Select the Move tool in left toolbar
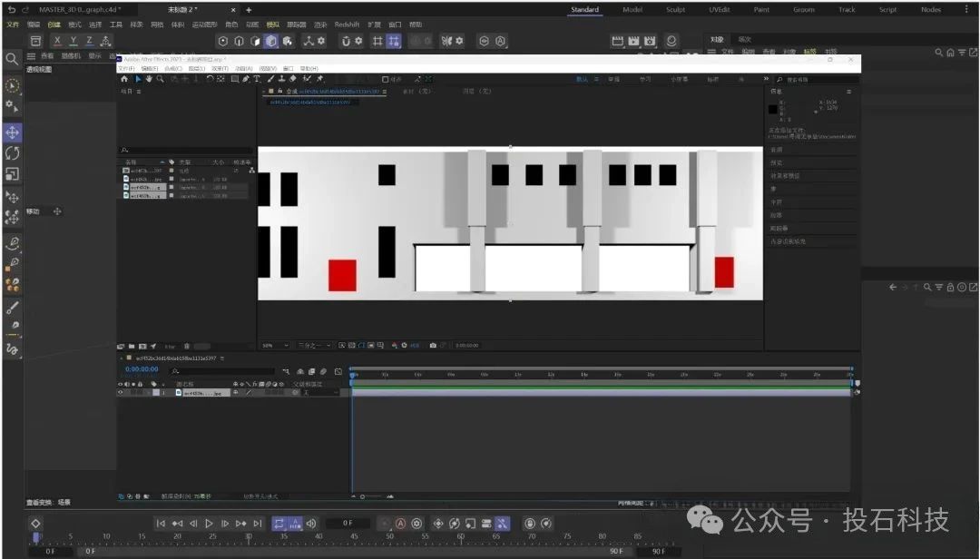Screen dimensions: 980x559 point(13,132)
